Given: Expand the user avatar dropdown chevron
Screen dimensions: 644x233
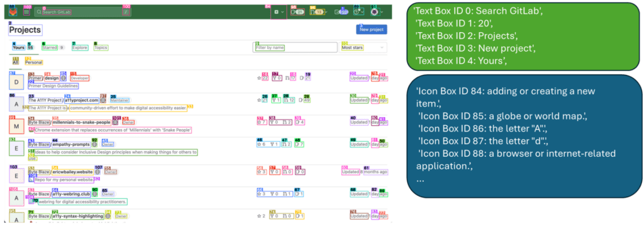Looking at the screenshot, I should [382, 13].
